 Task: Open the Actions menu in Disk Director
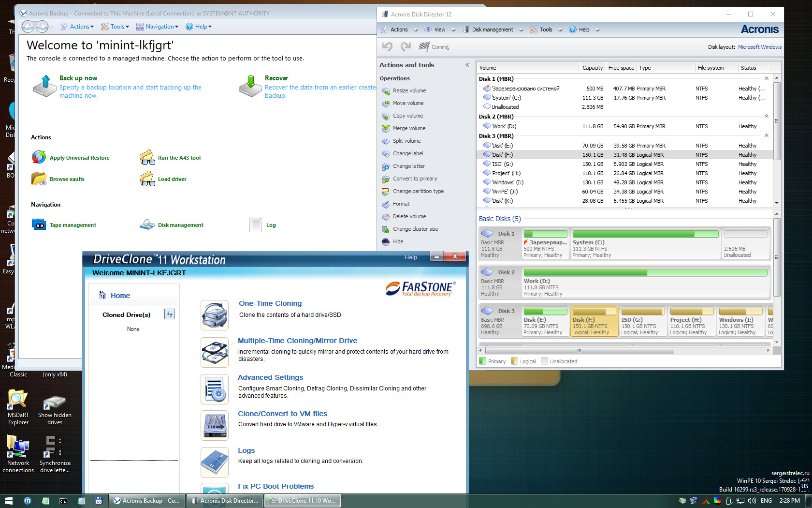[x=399, y=30]
